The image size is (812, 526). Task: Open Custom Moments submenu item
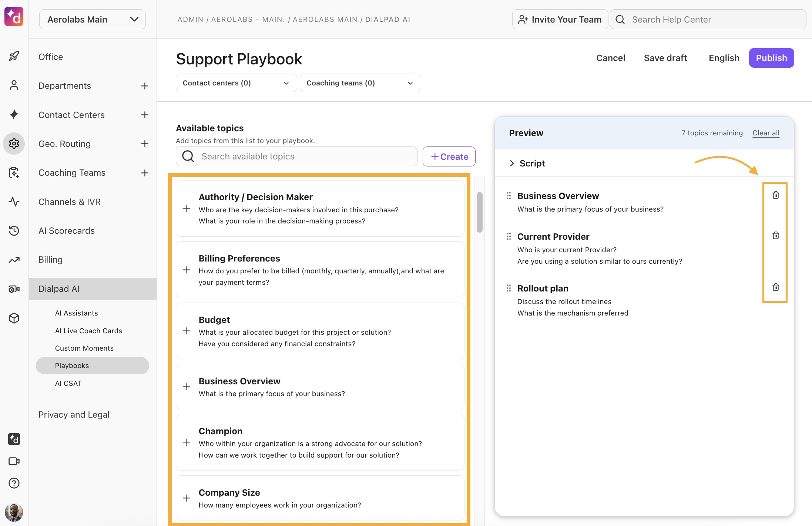(84, 348)
